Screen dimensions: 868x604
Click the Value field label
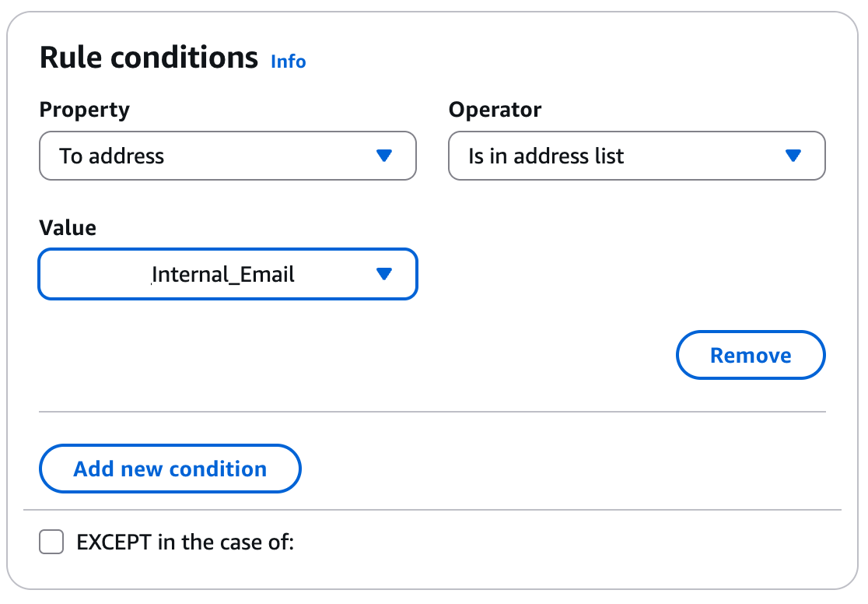coord(68,228)
